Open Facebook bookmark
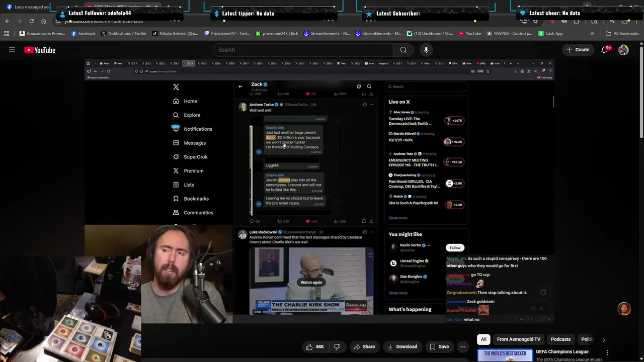The image size is (644, 362). 83,34
